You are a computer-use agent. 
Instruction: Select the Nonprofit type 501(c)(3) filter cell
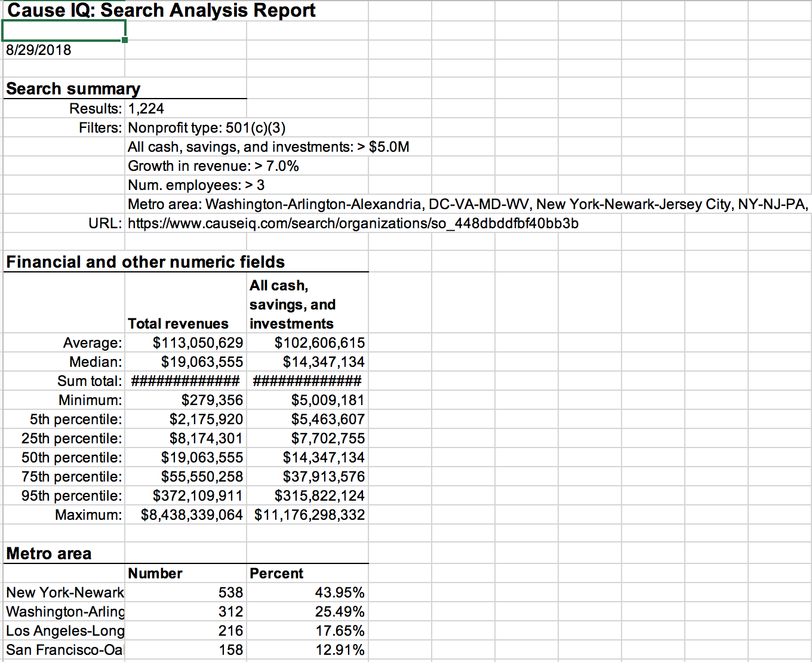tap(207, 128)
